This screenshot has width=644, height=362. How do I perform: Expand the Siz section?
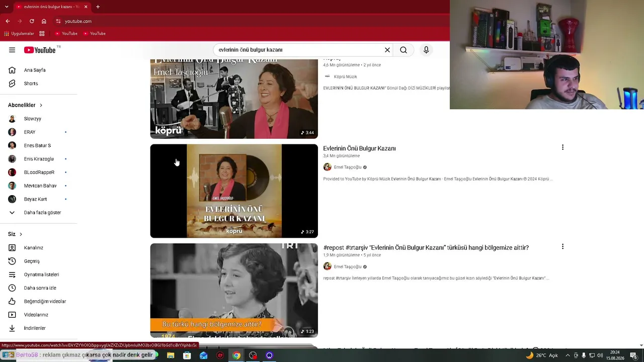coord(15,234)
